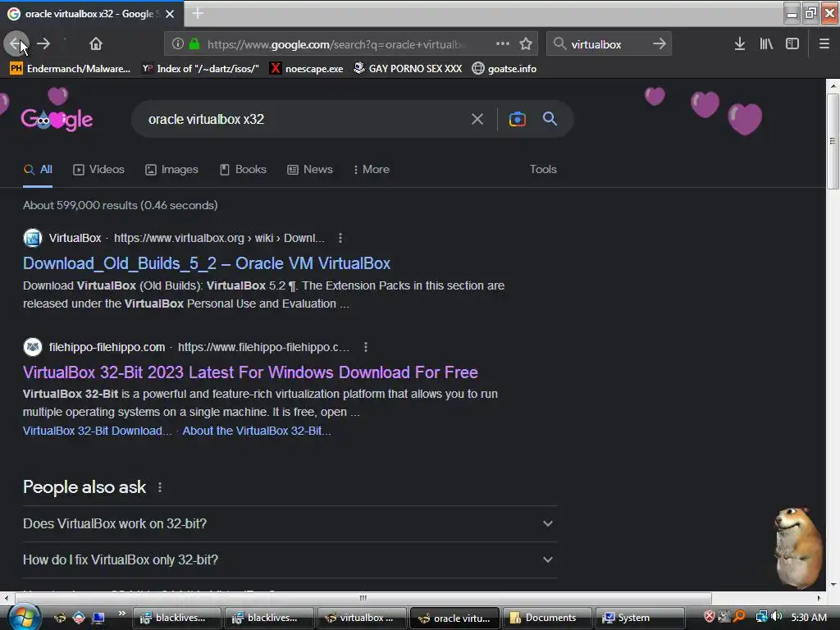Expand 'How do I fix VirtualBox only 32-bit?'
This screenshot has width=840, height=630.
tap(290, 559)
